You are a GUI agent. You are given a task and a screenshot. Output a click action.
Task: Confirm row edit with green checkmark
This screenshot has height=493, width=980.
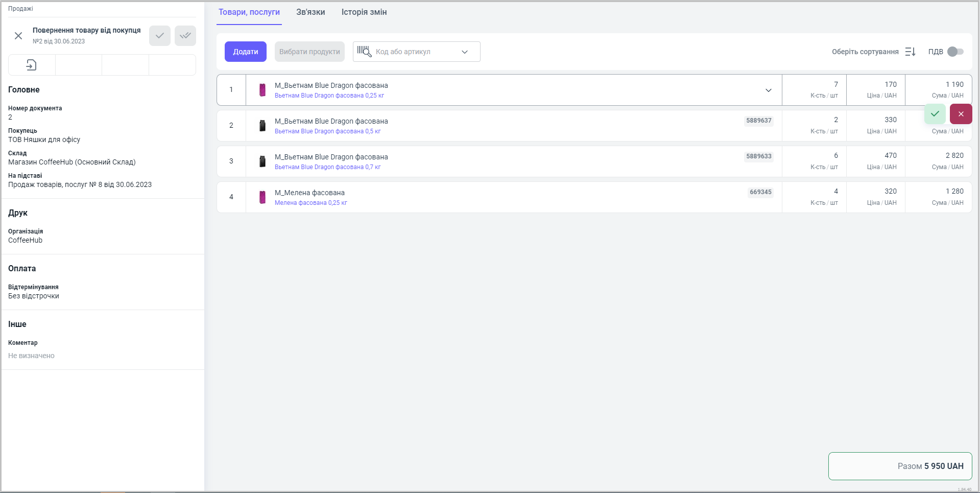click(x=935, y=114)
